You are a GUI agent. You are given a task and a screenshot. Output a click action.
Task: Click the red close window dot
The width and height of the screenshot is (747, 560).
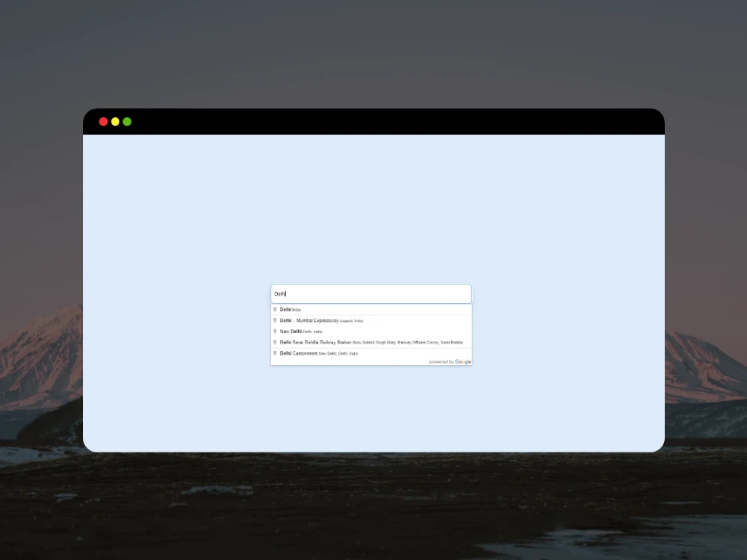click(x=103, y=122)
